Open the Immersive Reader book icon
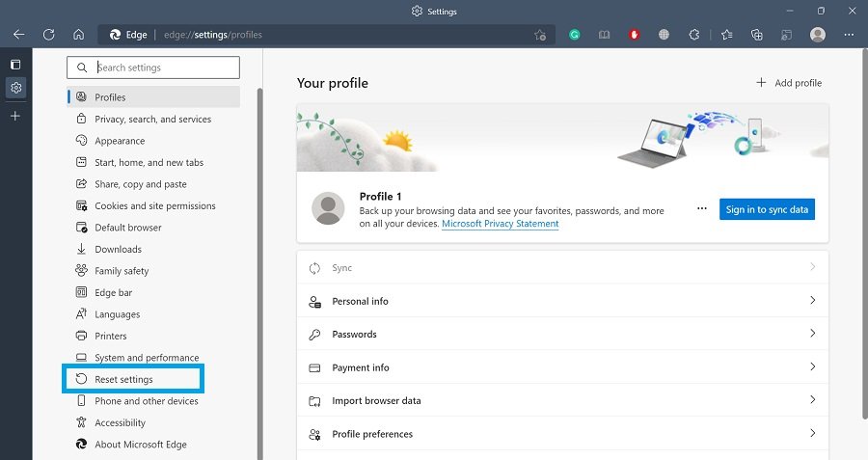Screen dimensions: 868x460 604,35
